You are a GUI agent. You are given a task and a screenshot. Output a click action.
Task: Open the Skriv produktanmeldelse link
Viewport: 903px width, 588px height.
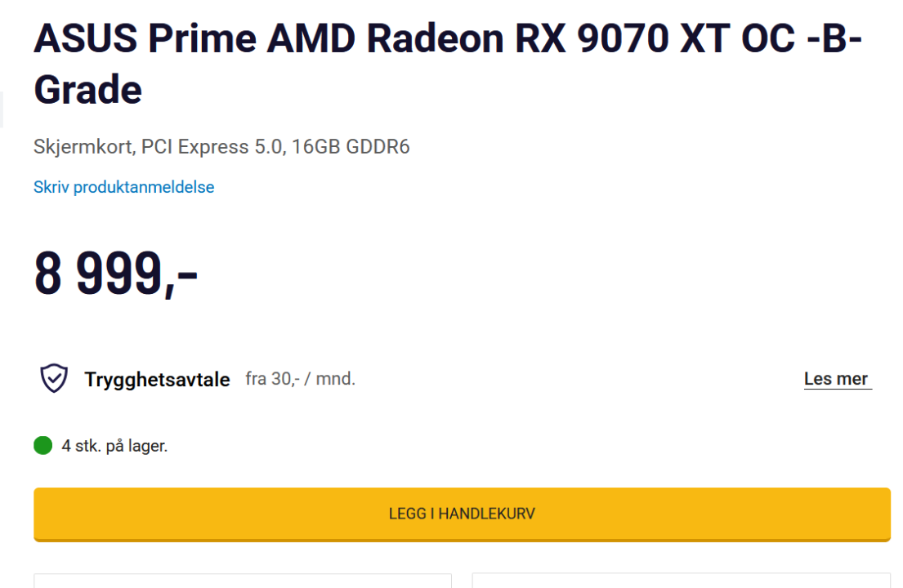pyautogui.click(x=123, y=187)
